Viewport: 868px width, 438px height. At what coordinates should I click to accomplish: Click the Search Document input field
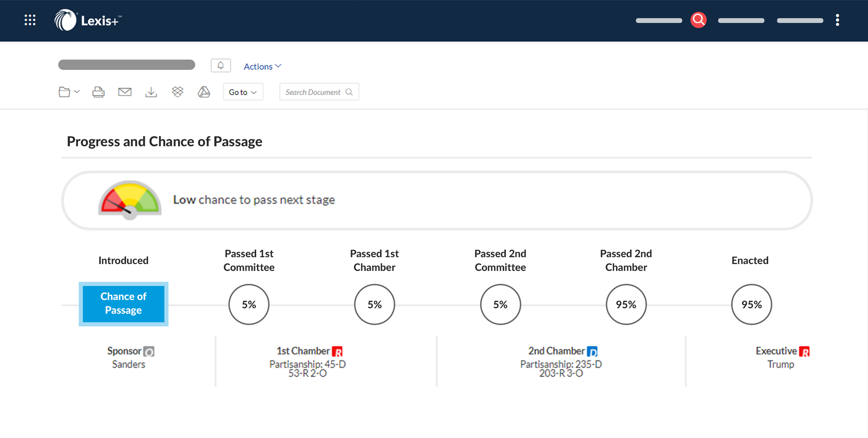[319, 92]
